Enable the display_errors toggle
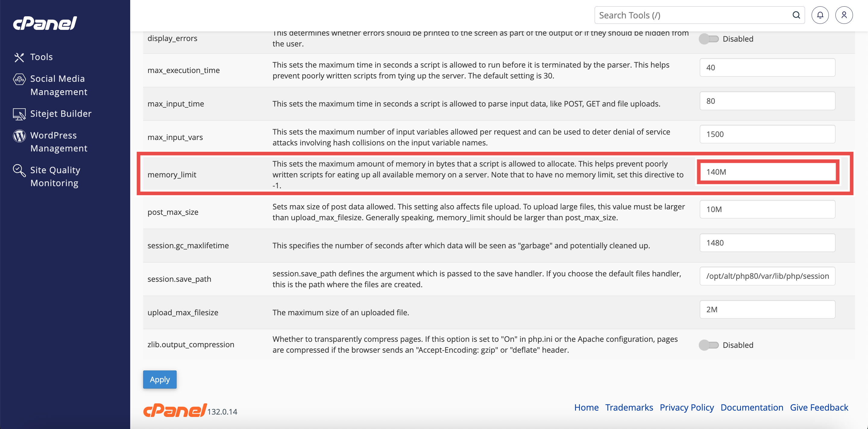 tap(709, 39)
